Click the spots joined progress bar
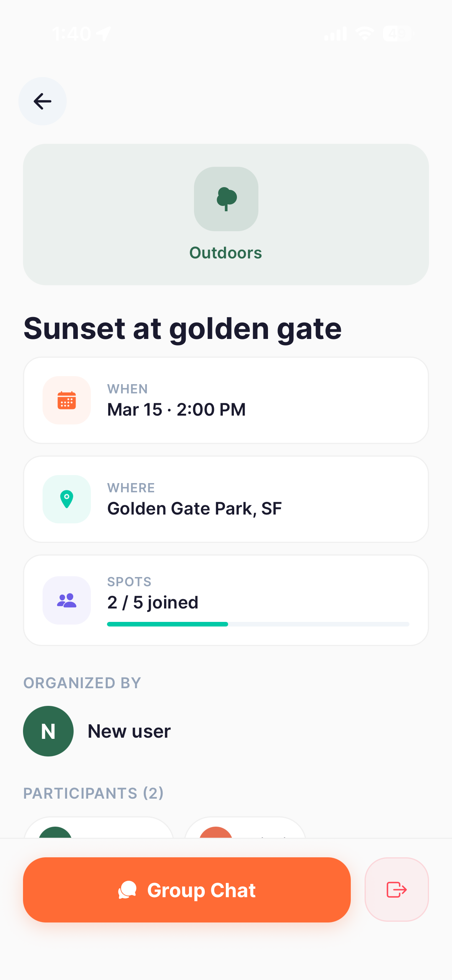The image size is (452, 980). pyautogui.click(x=258, y=624)
